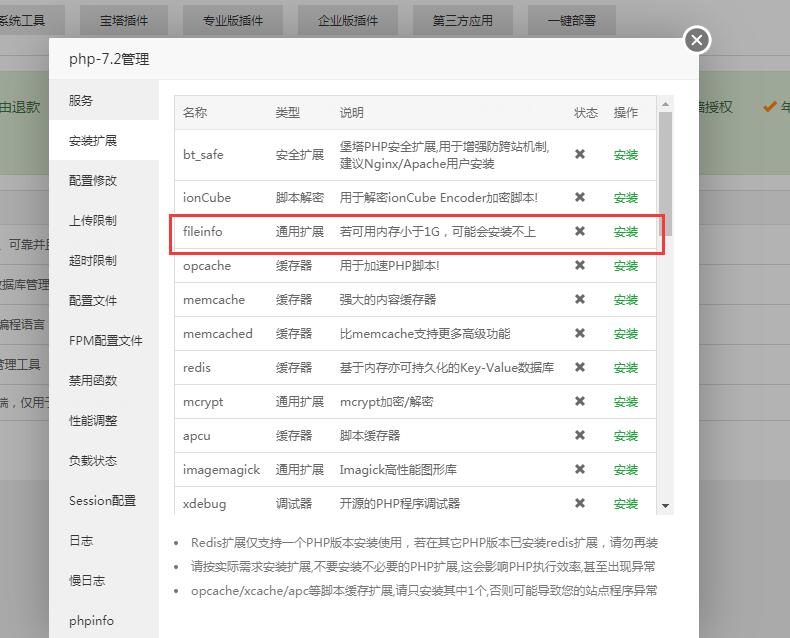Viewport: 790px width, 638px height.
Task: Open the 专业版插件 top tab
Action: 233,20
